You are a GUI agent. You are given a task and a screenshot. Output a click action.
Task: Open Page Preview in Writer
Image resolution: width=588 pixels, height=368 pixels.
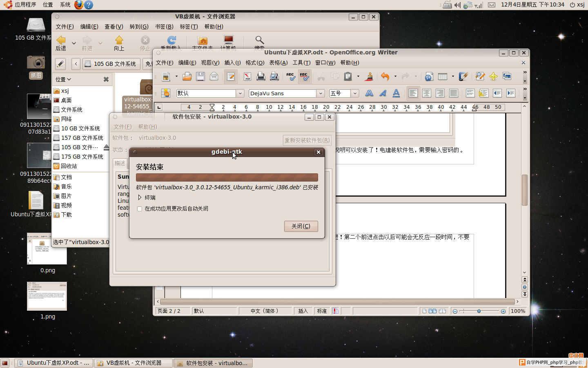274,76
